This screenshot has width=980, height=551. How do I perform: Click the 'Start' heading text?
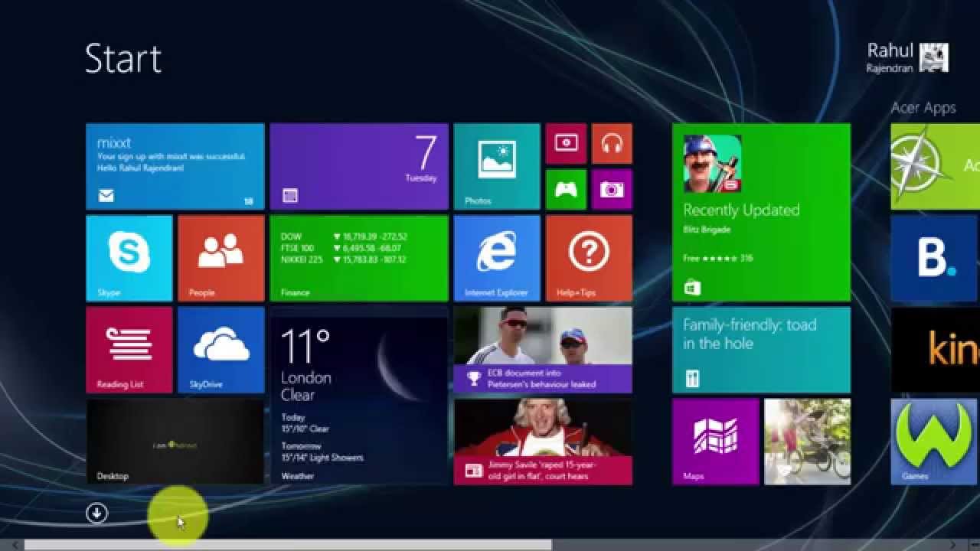pos(123,58)
